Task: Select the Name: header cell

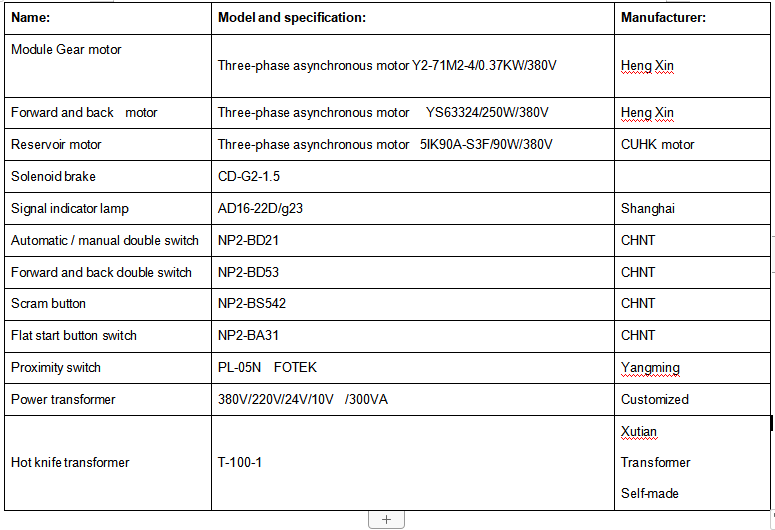Action: [108, 18]
